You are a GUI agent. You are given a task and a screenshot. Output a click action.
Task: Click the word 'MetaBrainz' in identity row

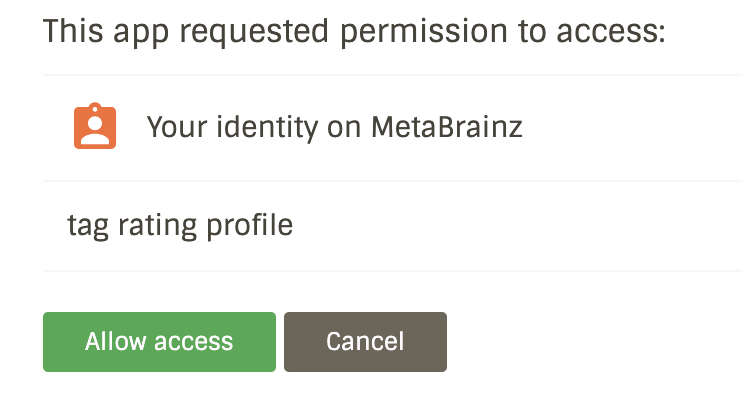click(447, 127)
